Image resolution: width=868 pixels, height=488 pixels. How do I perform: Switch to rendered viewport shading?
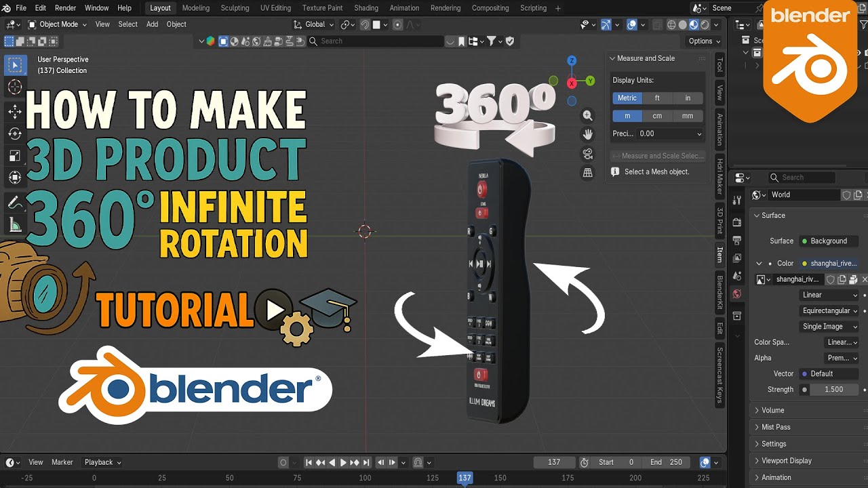coord(705,24)
